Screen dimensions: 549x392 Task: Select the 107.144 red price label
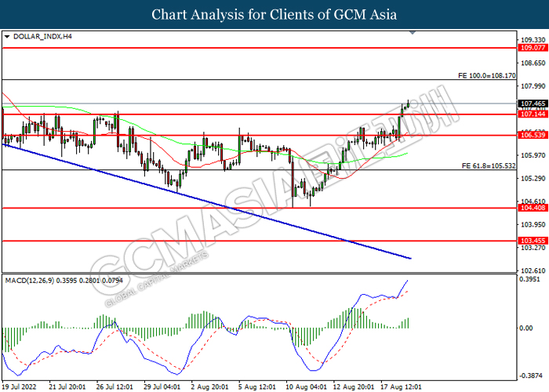pyautogui.click(x=533, y=114)
